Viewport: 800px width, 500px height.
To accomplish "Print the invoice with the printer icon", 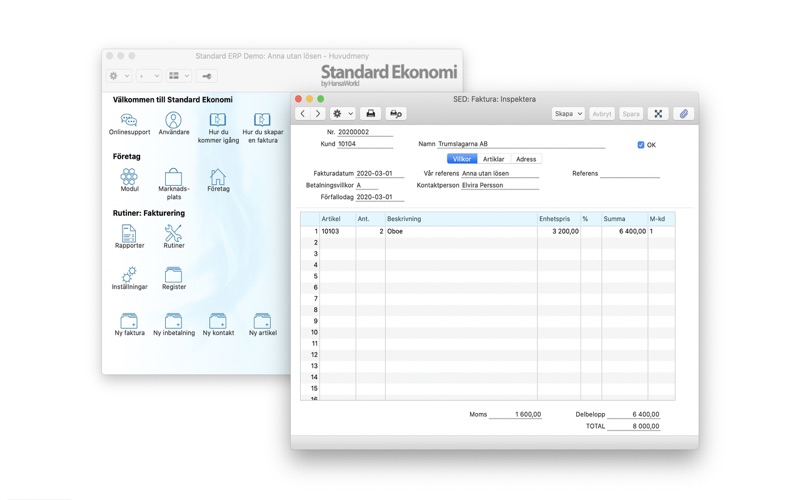I will 370,114.
